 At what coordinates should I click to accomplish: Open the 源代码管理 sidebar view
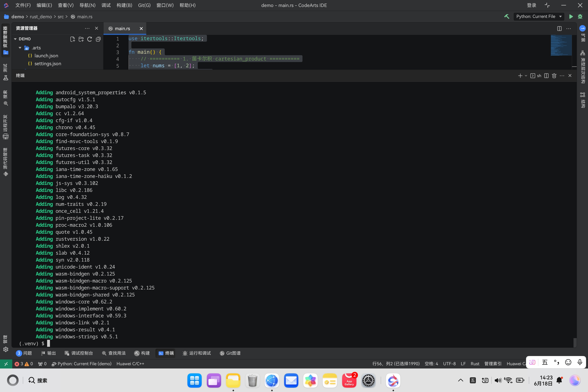(x=5, y=162)
